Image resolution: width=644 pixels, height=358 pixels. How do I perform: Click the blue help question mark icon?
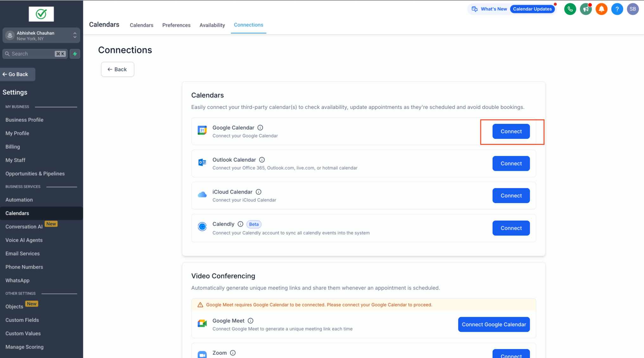click(x=617, y=9)
